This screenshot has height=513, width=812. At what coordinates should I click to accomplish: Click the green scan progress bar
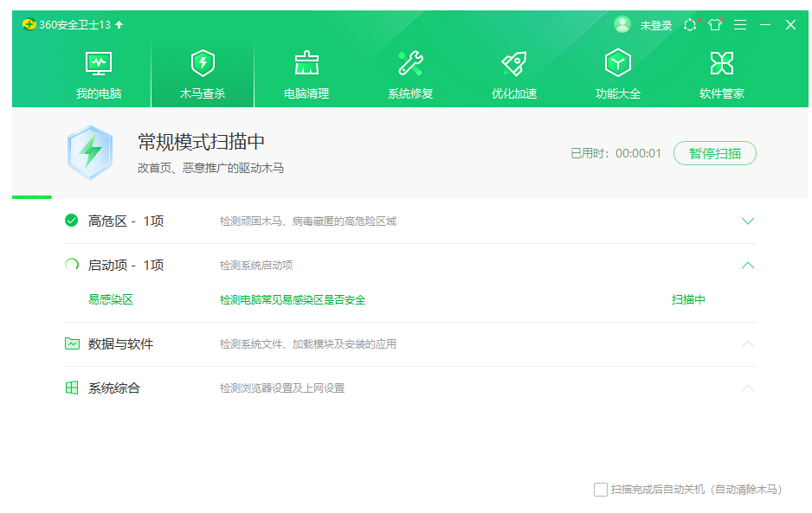(x=32, y=197)
